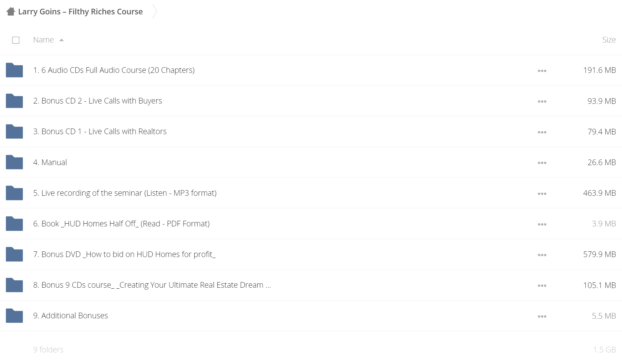The image size is (622, 364).
Task: Open more options for 6 Audio CDs folder
Action: click(x=542, y=71)
